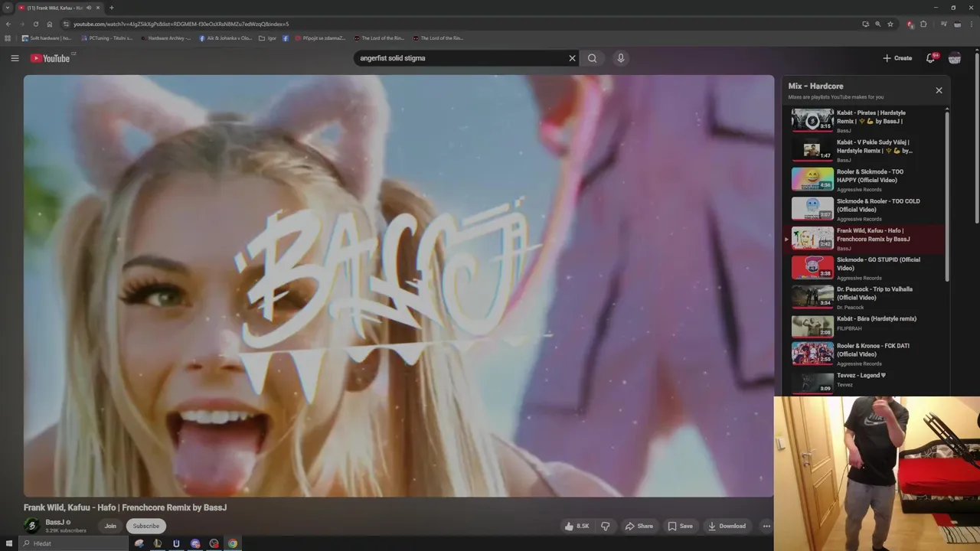Open Svět hardware bookmark
This screenshot has width=980, height=551.
(47, 37)
